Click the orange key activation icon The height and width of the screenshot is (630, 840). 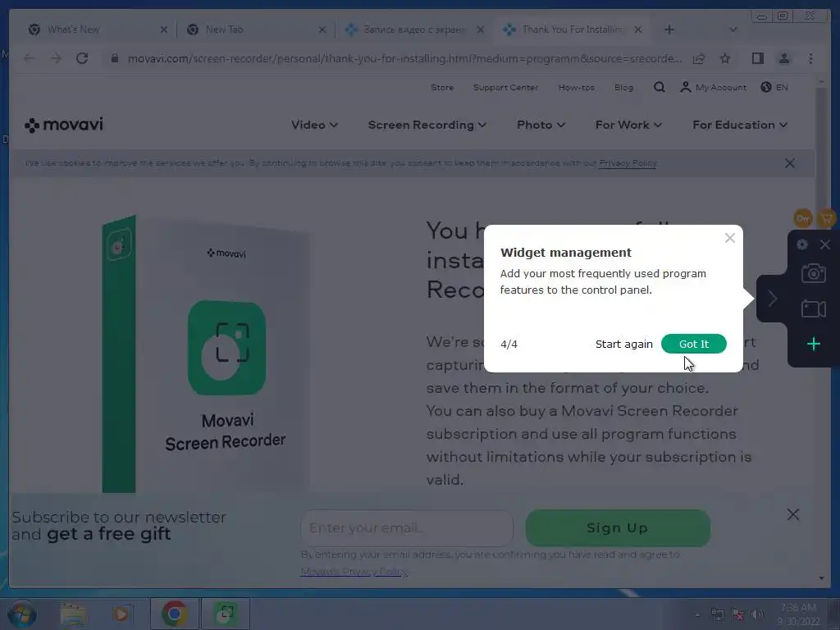tap(802, 218)
